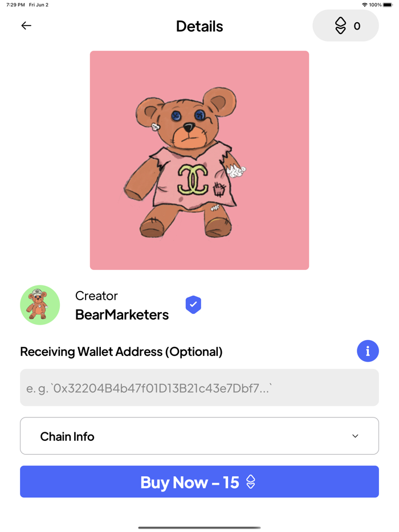Click the Receiving Wallet Address (Optional) label
This screenshot has height=532, width=399.
[x=122, y=351]
